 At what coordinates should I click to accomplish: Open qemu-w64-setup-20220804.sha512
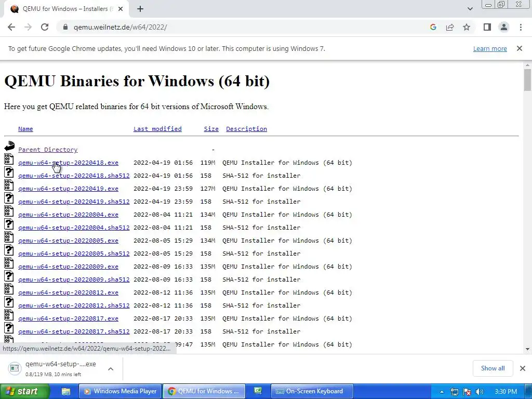pyautogui.click(x=74, y=228)
